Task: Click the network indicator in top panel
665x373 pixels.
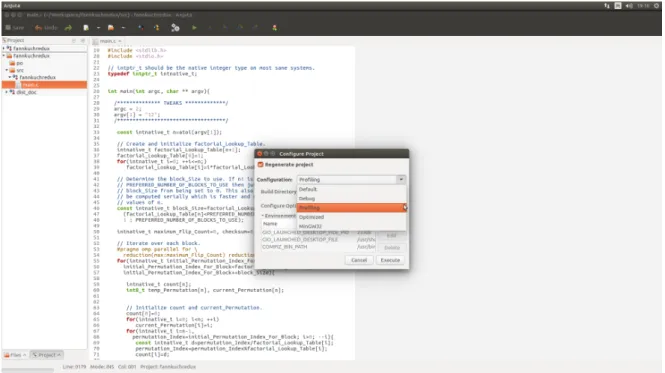Action: 607,6
